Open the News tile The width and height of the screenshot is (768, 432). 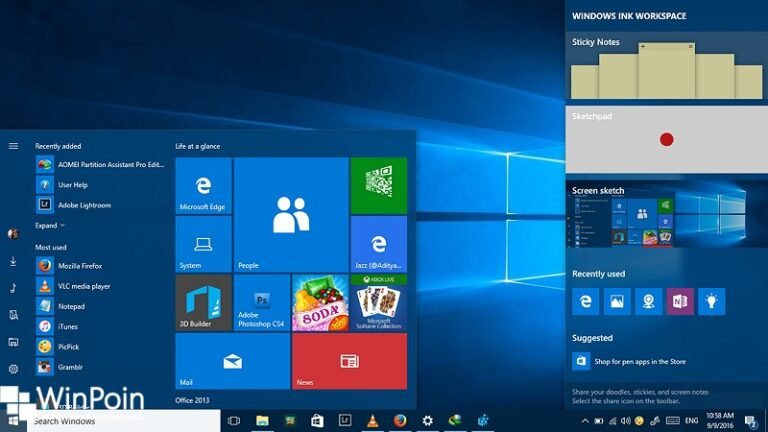coord(349,361)
